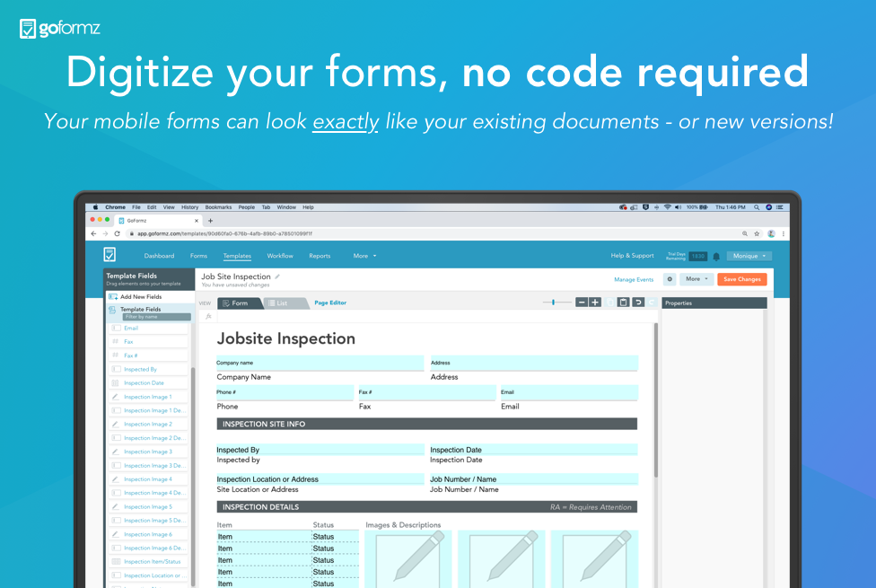Select Template Fields section in sidebar
Image resolution: width=876 pixels, height=588 pixels.
[150, 309]
